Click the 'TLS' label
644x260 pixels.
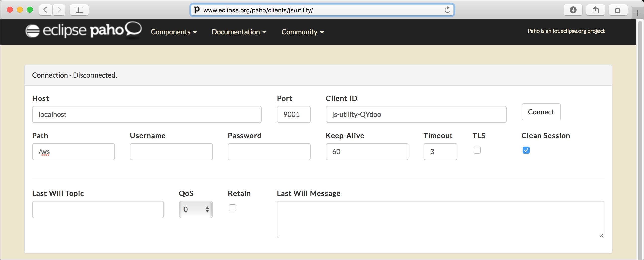point(479,136)
